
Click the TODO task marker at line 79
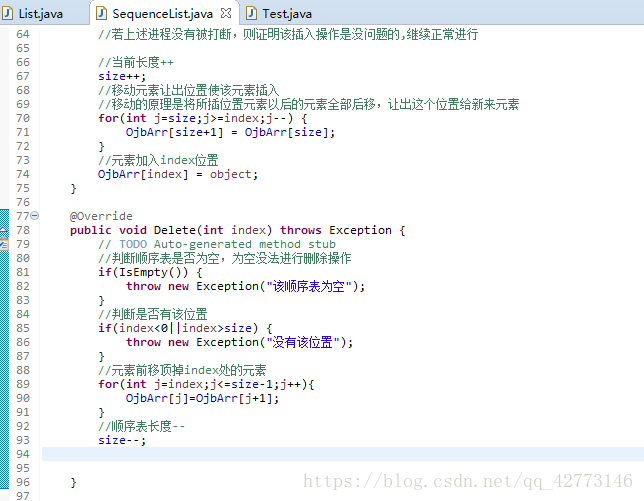4,245
